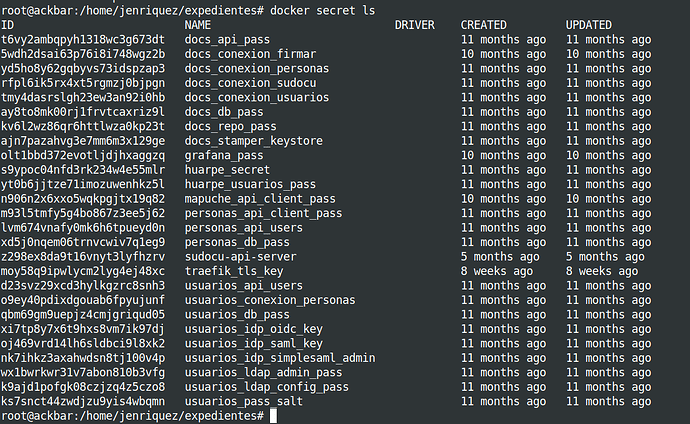Click the personas_db_pass secret name
690x424 pixels.
(x=237, y=242)
